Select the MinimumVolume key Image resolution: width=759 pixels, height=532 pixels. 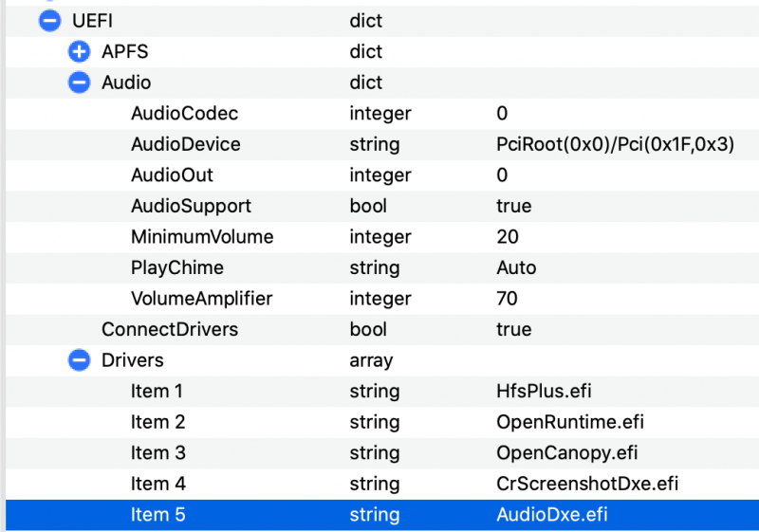pyautogui.click(x=202, y=237)
